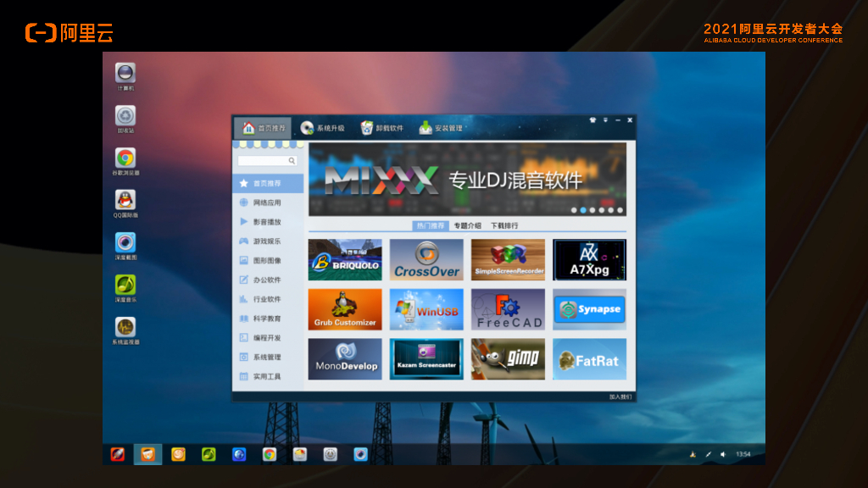Open the Briquolo app tile
Screen dimensions: 868x488
[x=345, y=259]
